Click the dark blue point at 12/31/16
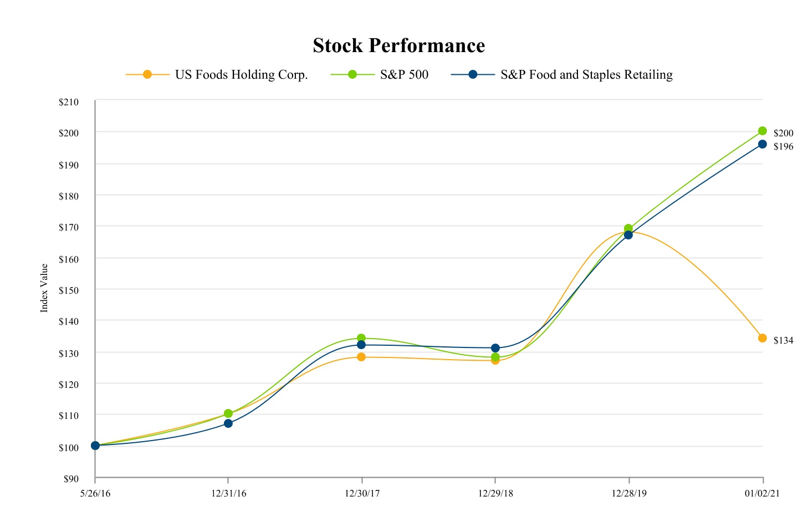The image size is (798, 532). [x=228, y=423]
